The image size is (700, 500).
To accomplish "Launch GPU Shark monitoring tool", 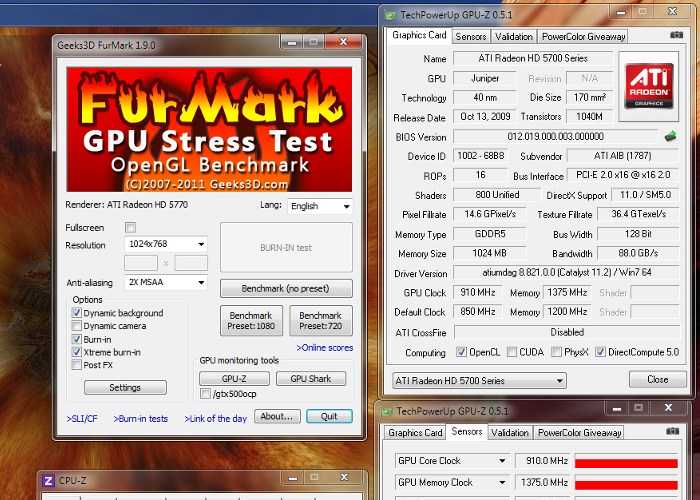I will [x=311, y=379].
